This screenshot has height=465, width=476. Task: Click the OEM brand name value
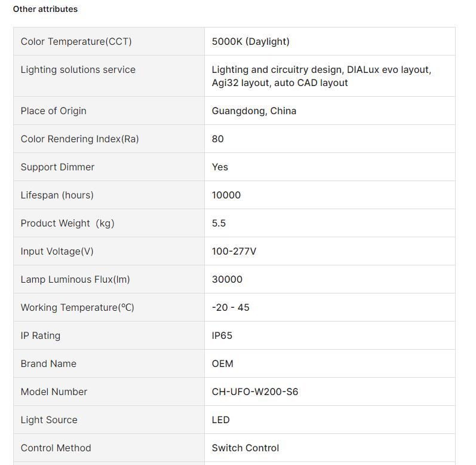tap(223, 363)
